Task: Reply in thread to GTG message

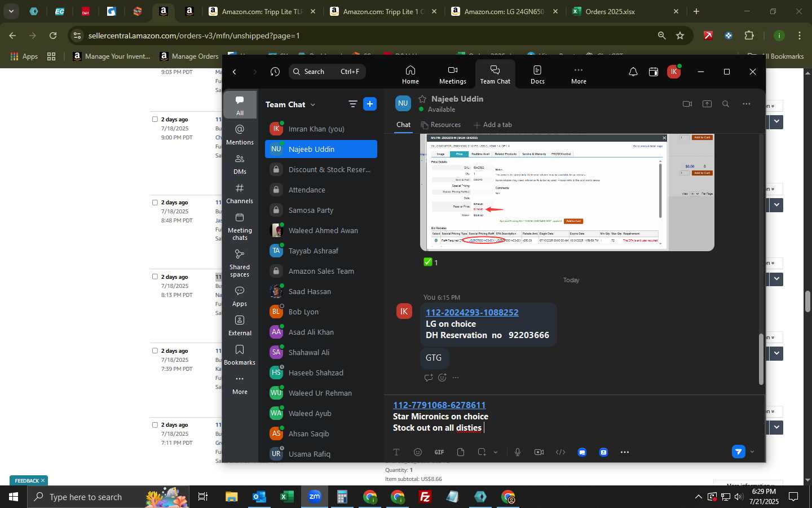Action: pos(429,378)
